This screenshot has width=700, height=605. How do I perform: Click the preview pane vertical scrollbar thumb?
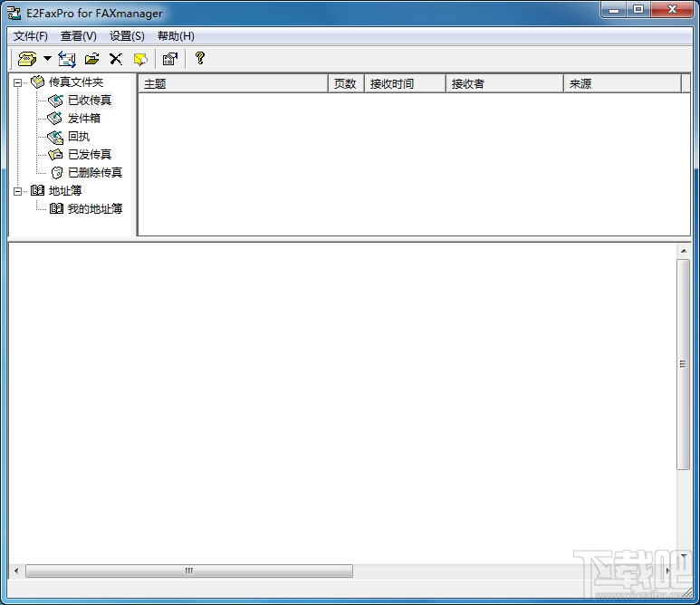coord(683,364)
